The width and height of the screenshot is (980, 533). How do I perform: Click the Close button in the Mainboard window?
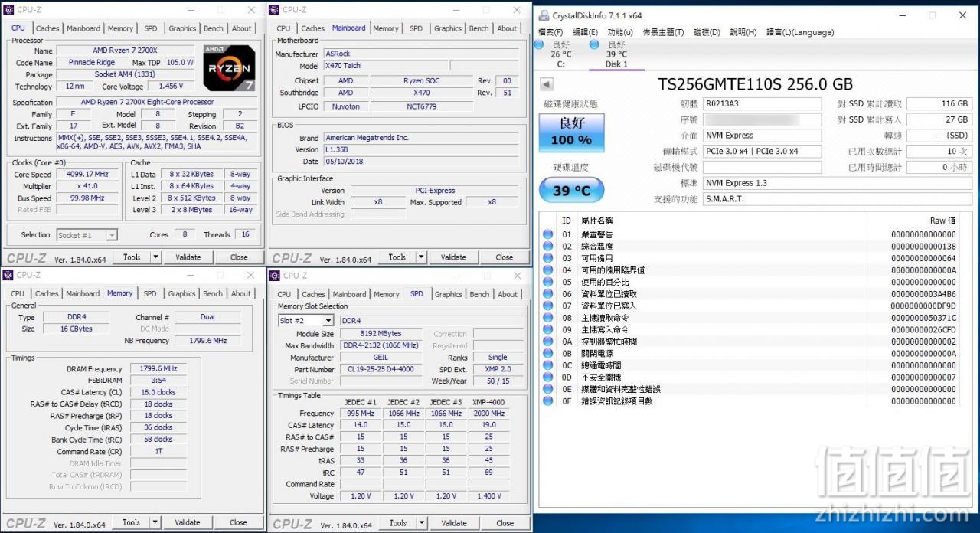click(504, 257)
